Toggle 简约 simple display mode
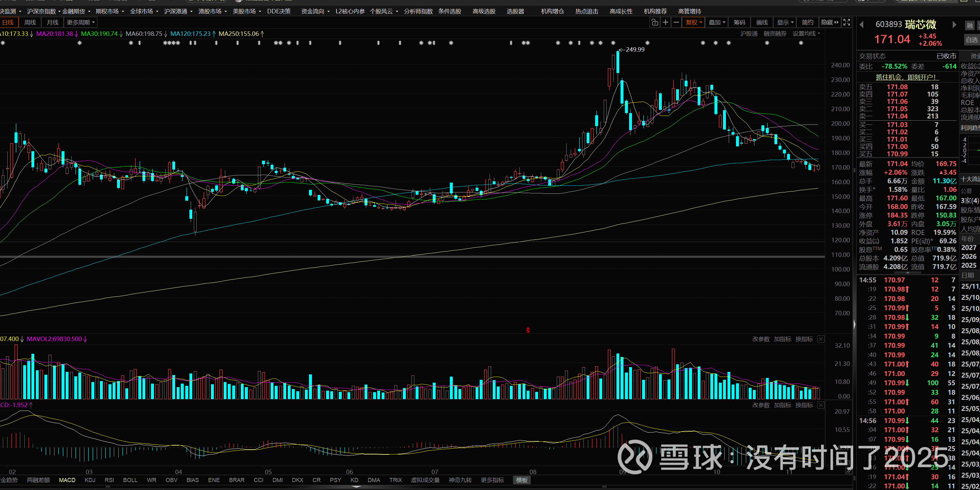 pyautogui.click(x=807, y=23)
